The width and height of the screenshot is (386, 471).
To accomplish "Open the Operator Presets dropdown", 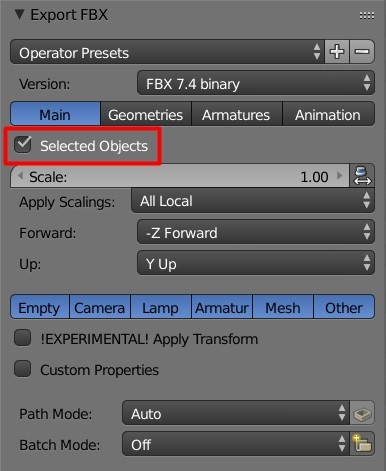I will pyautogui.click(x=167, y=52).
